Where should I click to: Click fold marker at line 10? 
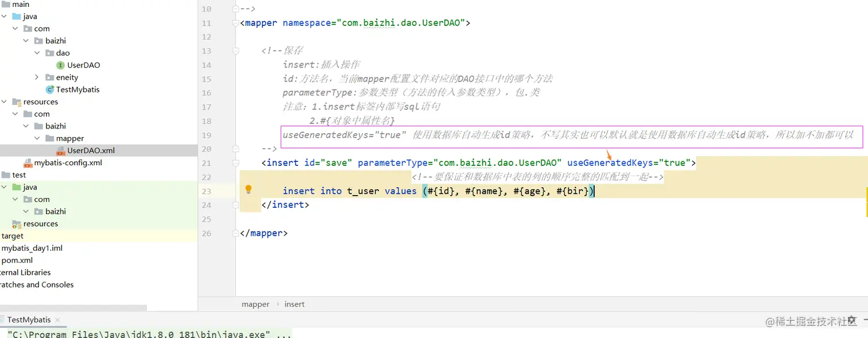point(235,9)
